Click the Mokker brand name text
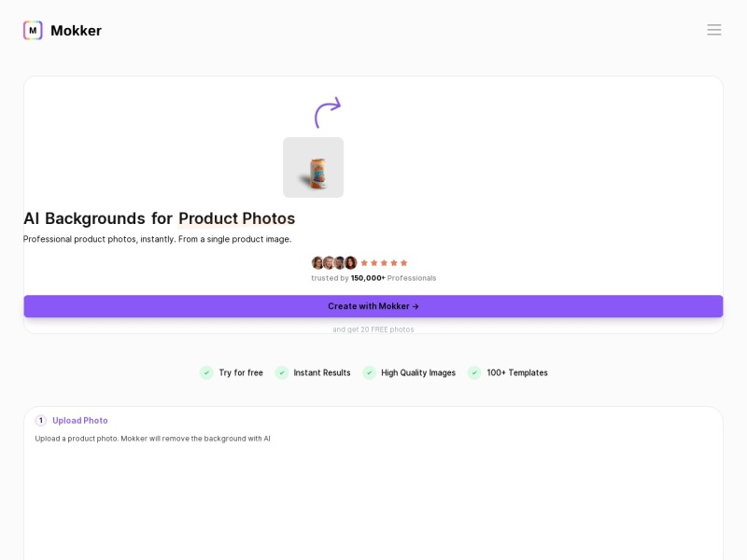Image resolution: width=747 pixels, height=560 pixels. (77, 31)
